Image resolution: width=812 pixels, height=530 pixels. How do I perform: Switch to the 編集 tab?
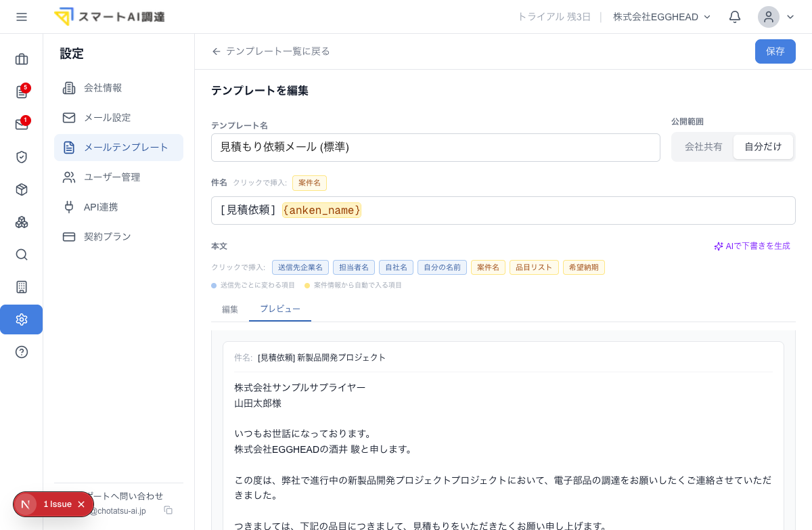coord(230,309)
